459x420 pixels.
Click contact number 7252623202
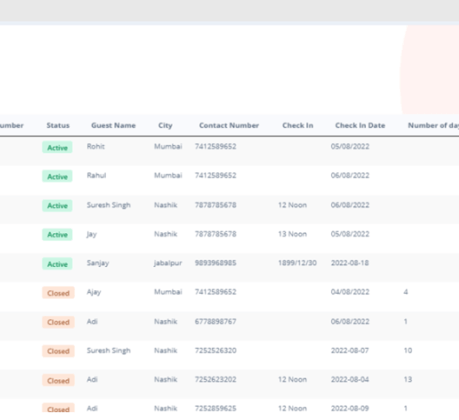coord(216,379)
